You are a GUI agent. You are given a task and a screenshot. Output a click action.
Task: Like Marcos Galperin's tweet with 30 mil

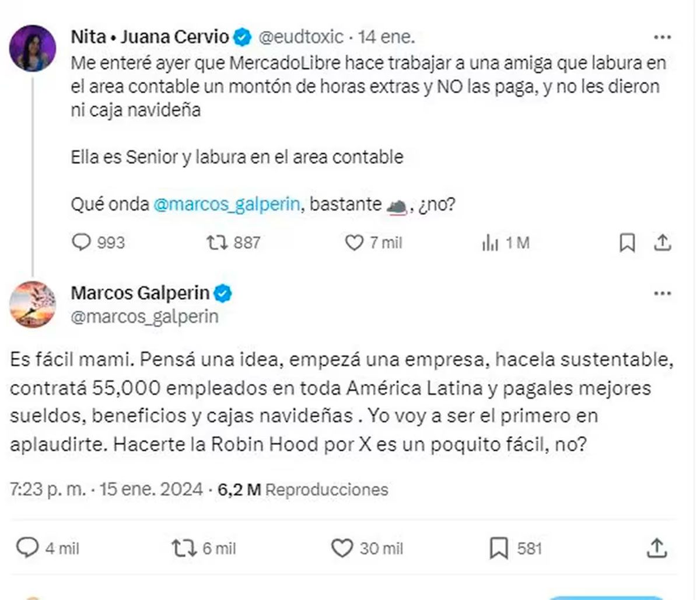342,548
